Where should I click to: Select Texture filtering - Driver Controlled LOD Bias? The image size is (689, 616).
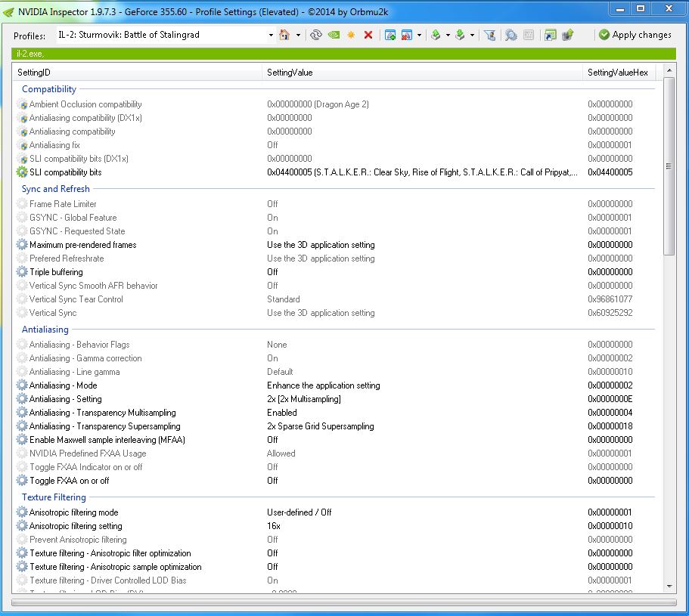336,580
